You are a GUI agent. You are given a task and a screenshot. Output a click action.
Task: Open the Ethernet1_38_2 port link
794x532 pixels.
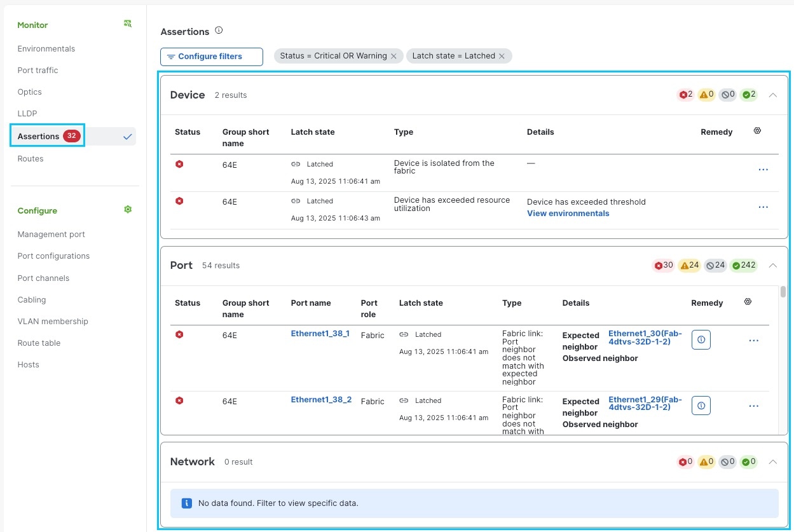point(321,400)
